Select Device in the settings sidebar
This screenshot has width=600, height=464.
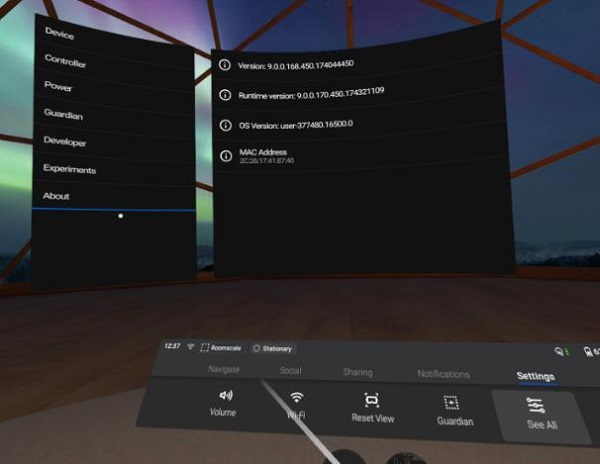point(60,35)
